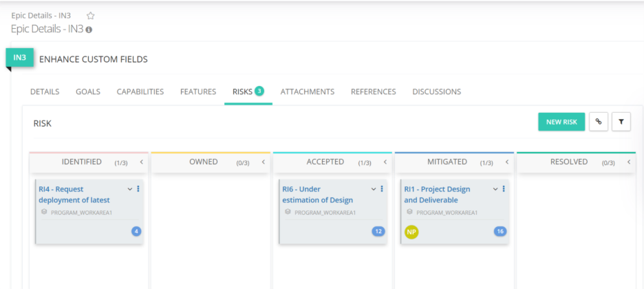Switch to the Attachments tab
Viewport: 644px width, 289px height.
click(307, 92)
